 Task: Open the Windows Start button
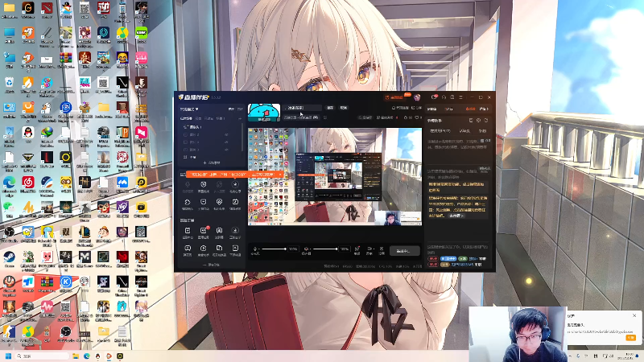[x=8, y=356]
